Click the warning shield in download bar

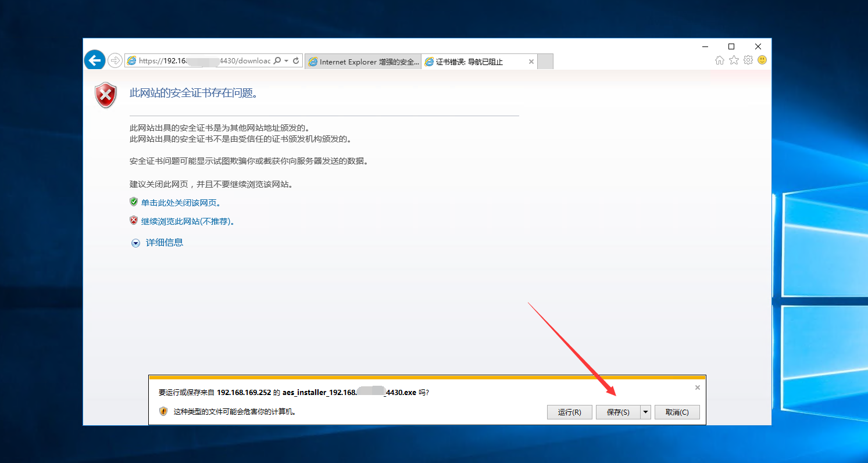163,411
